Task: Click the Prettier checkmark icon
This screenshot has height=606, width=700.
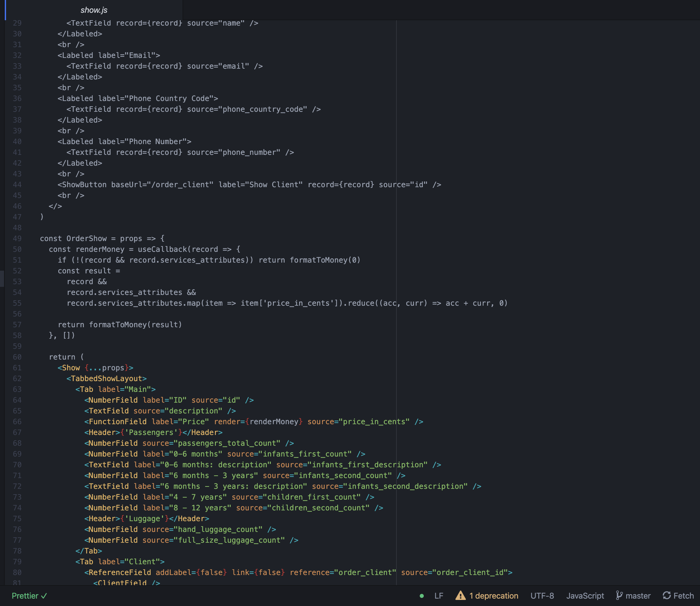Action: [43, 596]
